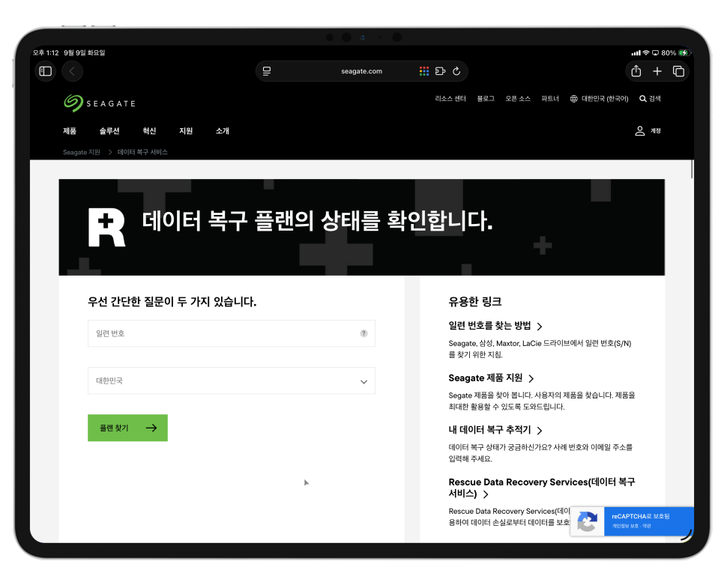The image size is (724, 588).
Task: Click the Seagate 지원 breadcrumb
Action: point(81,152)
